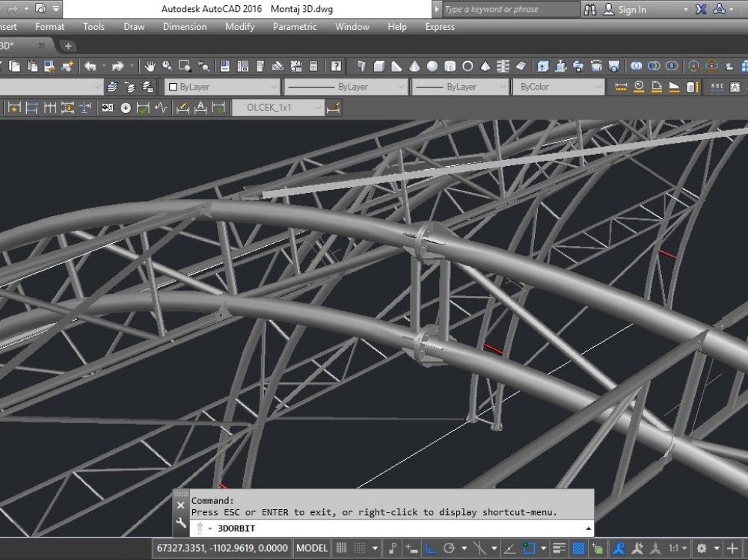
Task: Open the annotation scale 1:1 dropdown
Action: [679, 548]
